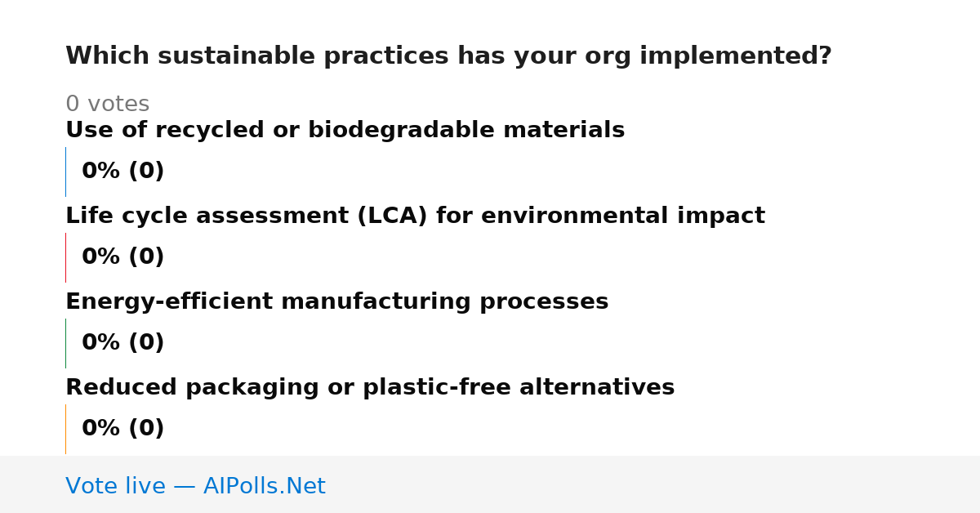
Task: Select 'Life cycle assessment (LCA)' option
Action: pos(415,216)
